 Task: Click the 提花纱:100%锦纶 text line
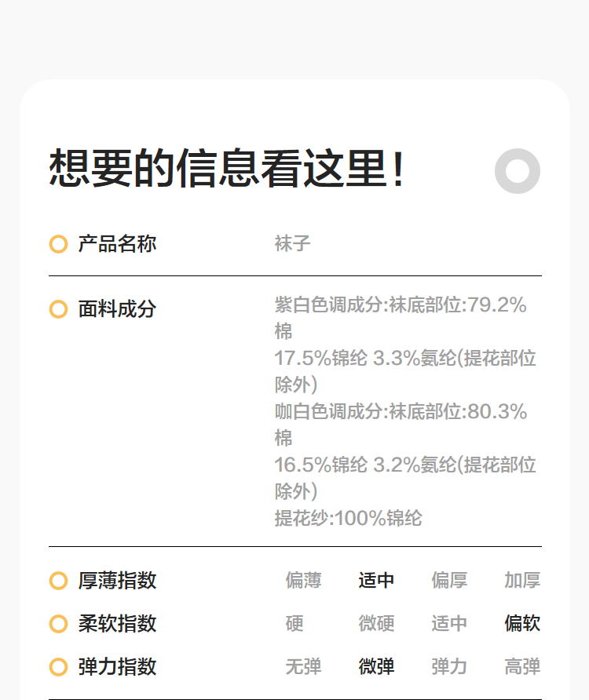pos(348,519)
